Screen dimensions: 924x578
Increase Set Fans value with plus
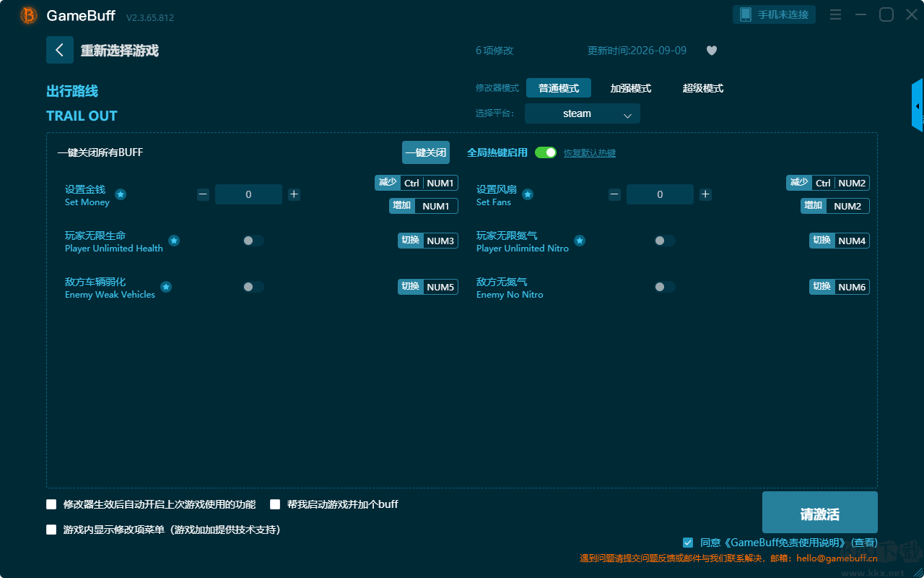[705, 194]
